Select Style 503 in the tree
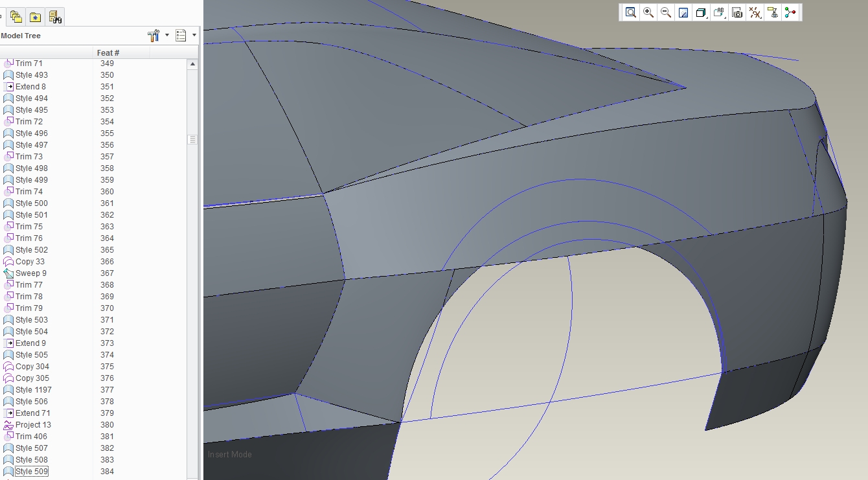This screenshot has height=480, width=868. pyautogui.click(x=32, y=320)
